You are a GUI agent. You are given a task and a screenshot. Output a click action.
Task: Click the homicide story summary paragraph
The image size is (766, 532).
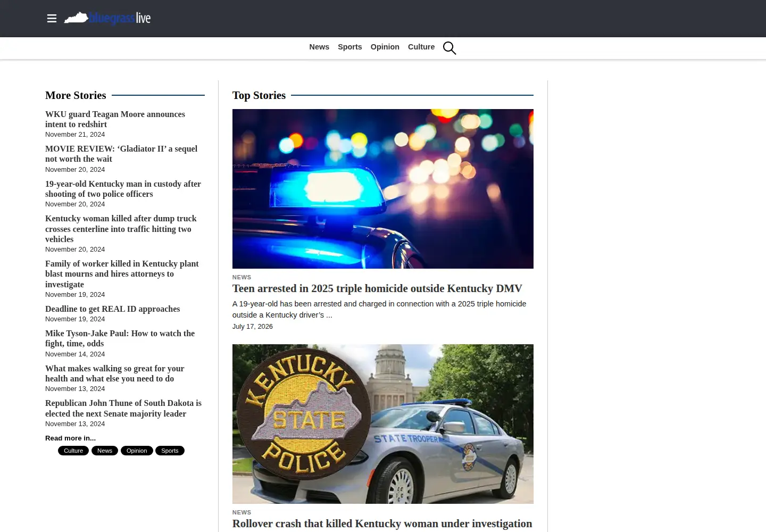(x=379, y=309)
